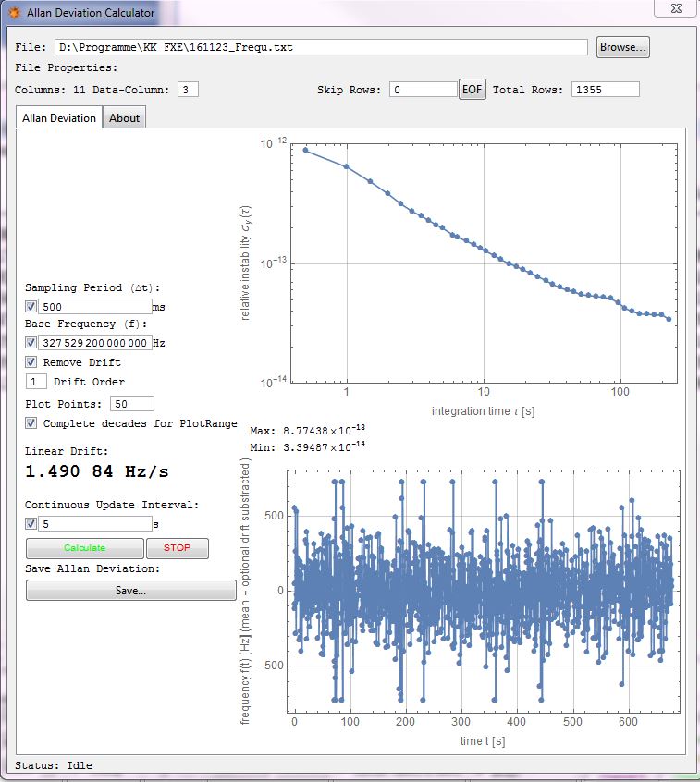Select the Allan Deviation tab
Image resolution: width=700 pixels, height=782 pixels.
59,118
